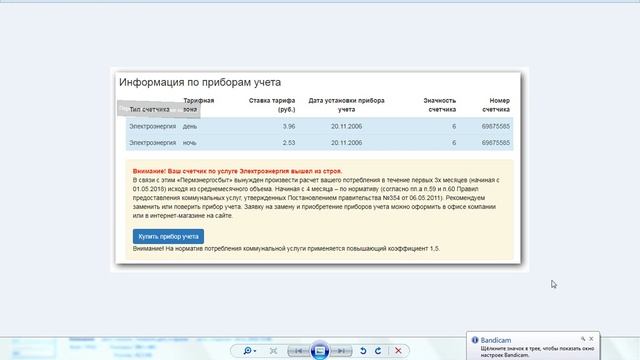This screenshot has height=360, width=640.
Task: Click the 'Значность счетчика' column header
Action: 440,105
